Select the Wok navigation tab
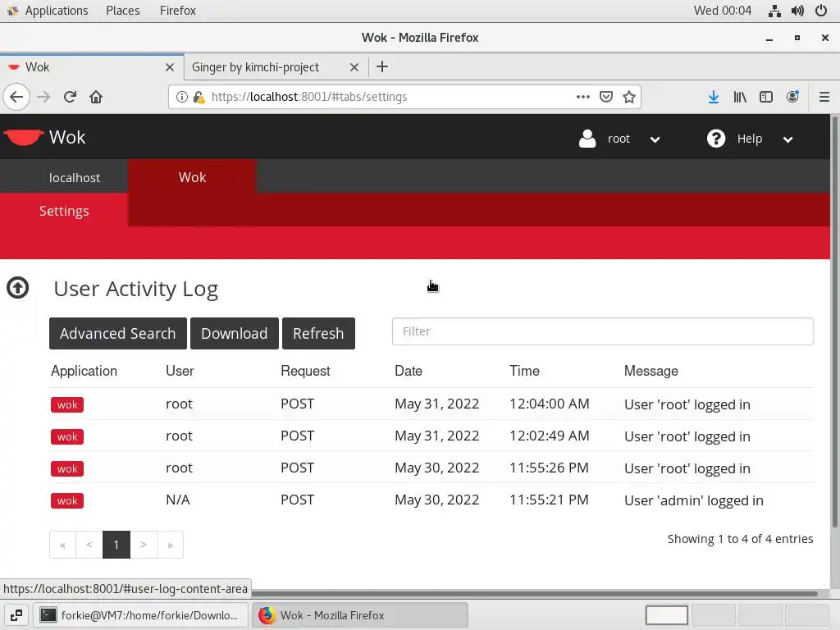 [192, 177]
